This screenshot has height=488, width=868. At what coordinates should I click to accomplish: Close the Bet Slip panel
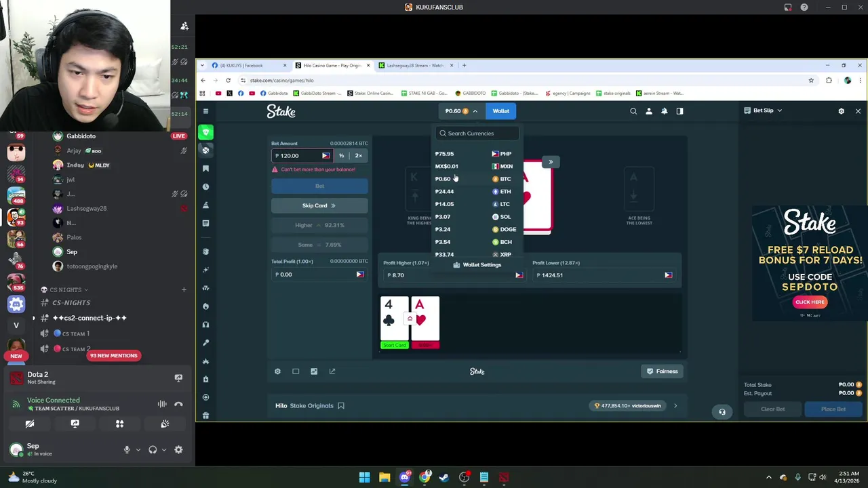point(858,111)
